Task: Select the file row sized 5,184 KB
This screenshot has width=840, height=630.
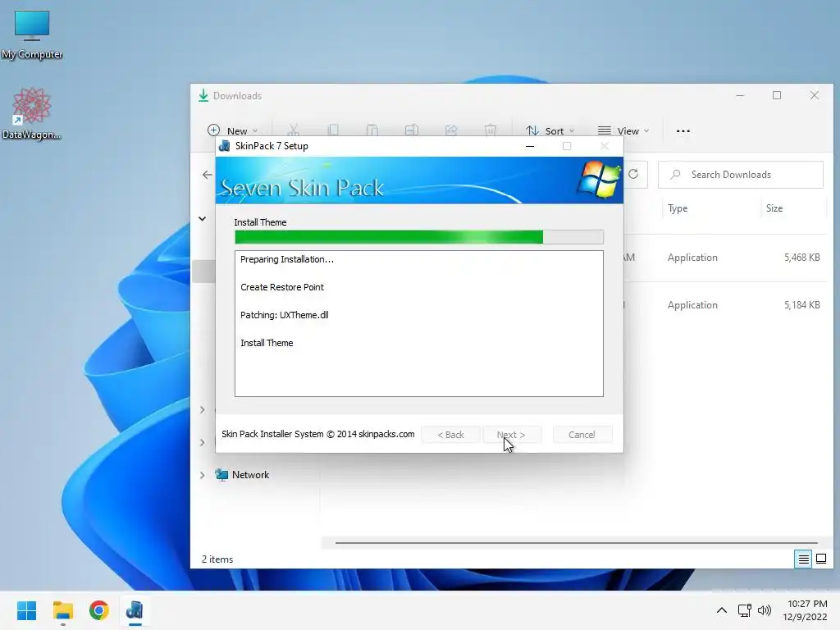Action: pos(725,305)
